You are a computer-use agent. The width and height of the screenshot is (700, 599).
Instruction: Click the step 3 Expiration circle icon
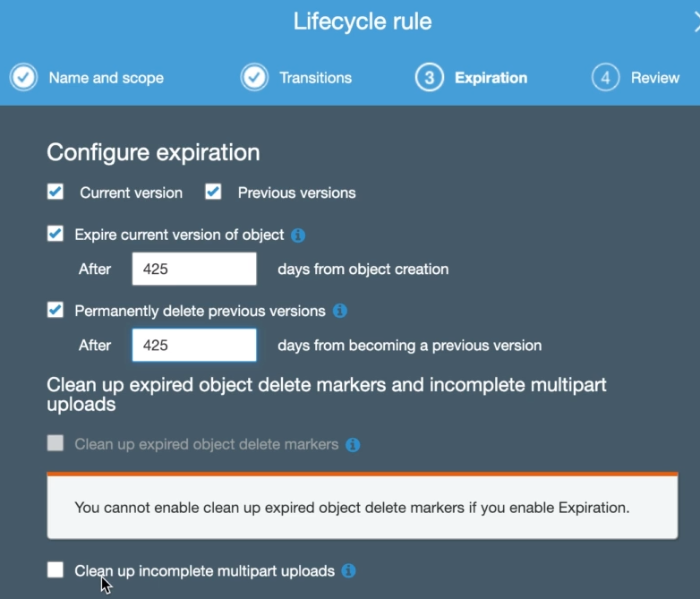429,78
